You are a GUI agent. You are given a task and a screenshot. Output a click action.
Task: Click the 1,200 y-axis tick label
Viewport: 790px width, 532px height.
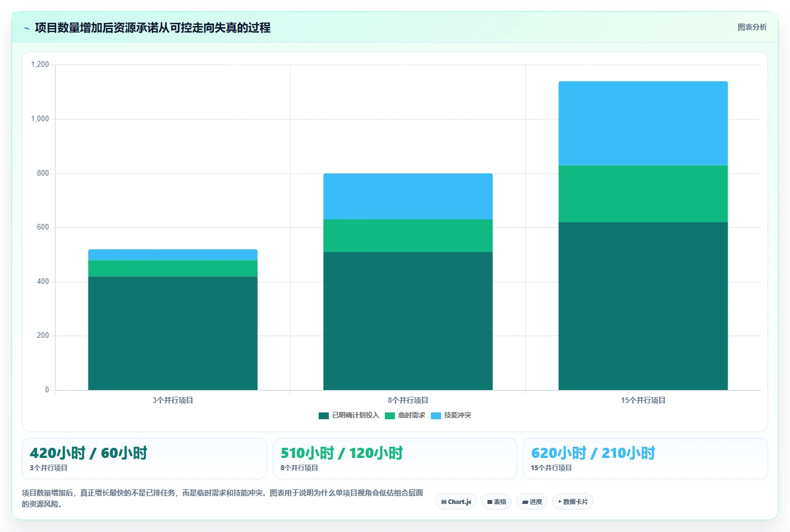[x=40, y=65]
